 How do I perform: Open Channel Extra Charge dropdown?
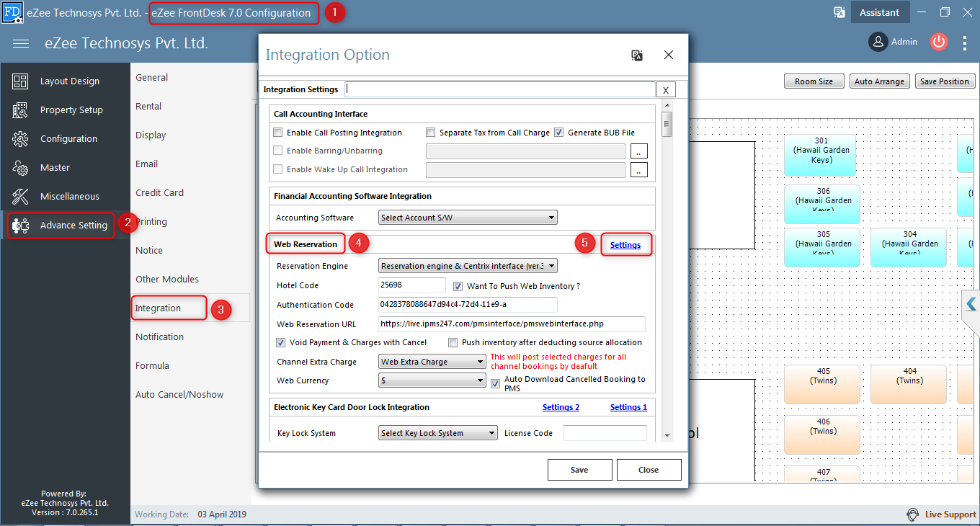[x=432, y=362]
